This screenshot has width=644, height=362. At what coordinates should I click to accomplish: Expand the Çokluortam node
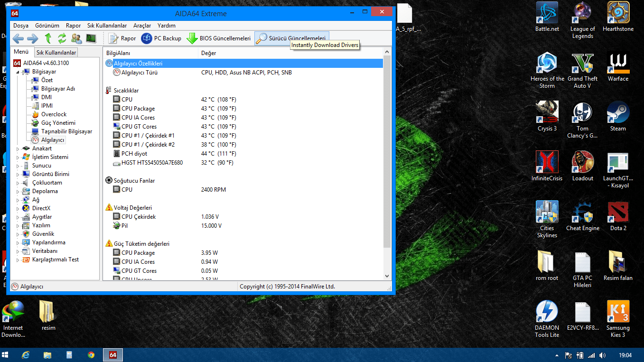(19, 183)
